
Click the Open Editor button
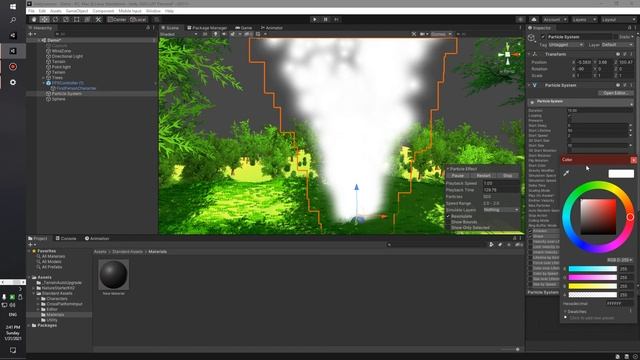pyautogui.click(x=615, y=93)
